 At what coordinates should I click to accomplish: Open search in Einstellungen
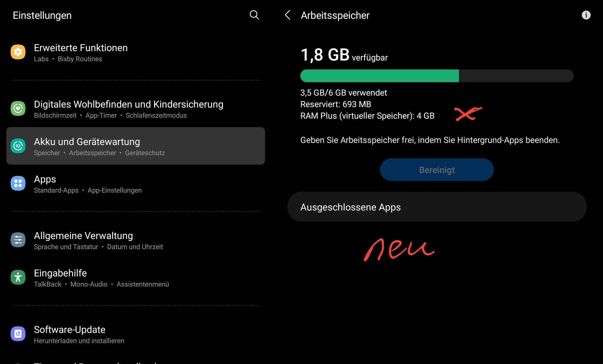coord(254,15)
